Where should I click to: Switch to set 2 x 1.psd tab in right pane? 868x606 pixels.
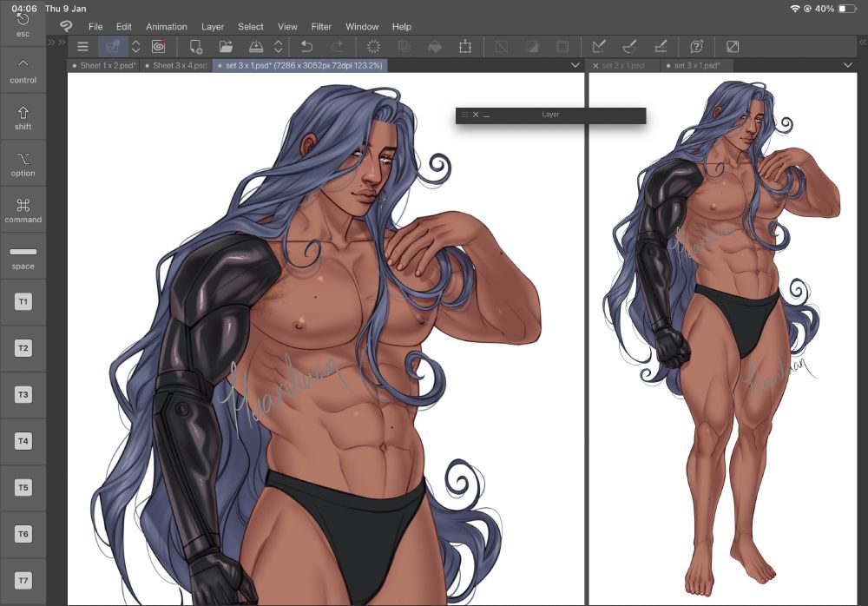click(623, 65)
